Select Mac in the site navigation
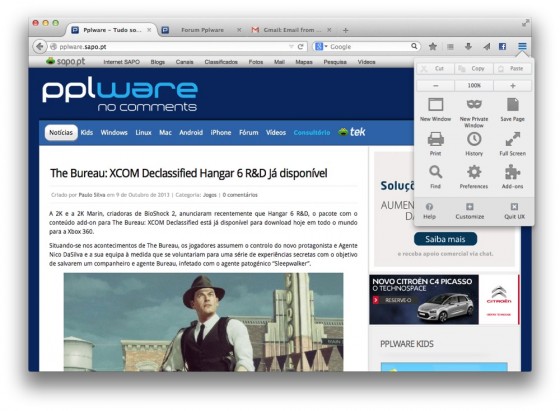Screen dimensions: 560x411 (165, 132)
